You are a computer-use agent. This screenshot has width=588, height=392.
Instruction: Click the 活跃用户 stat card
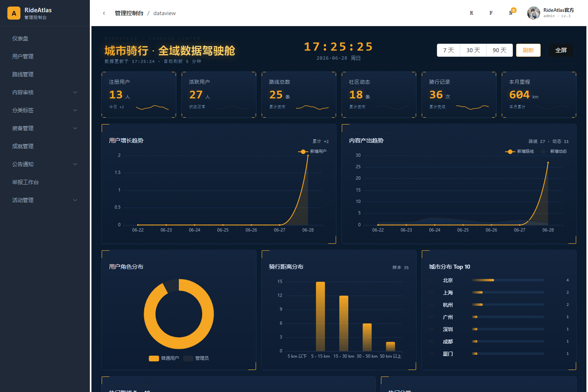(x=219, y=95)
